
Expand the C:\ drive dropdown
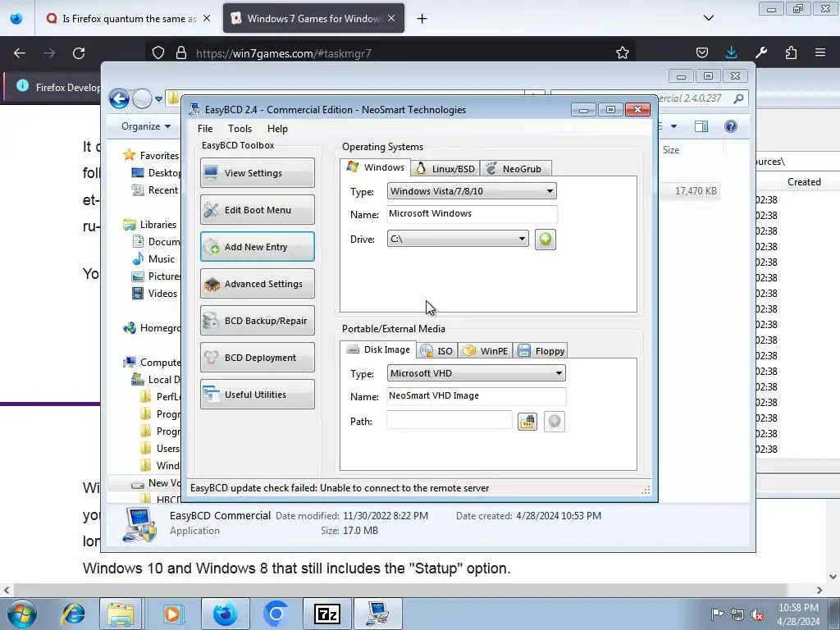pyautogui.click(x=458, y=239)
